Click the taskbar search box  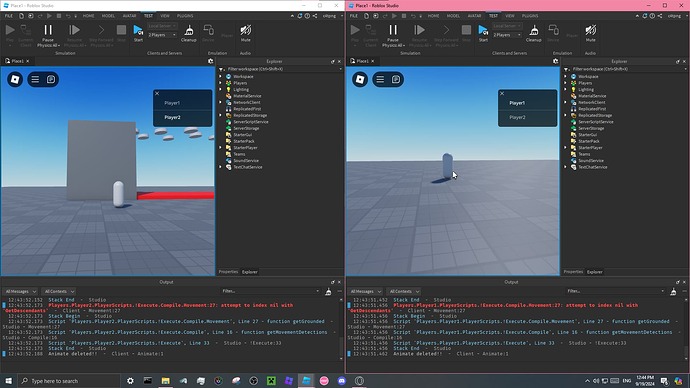[70, 381]
